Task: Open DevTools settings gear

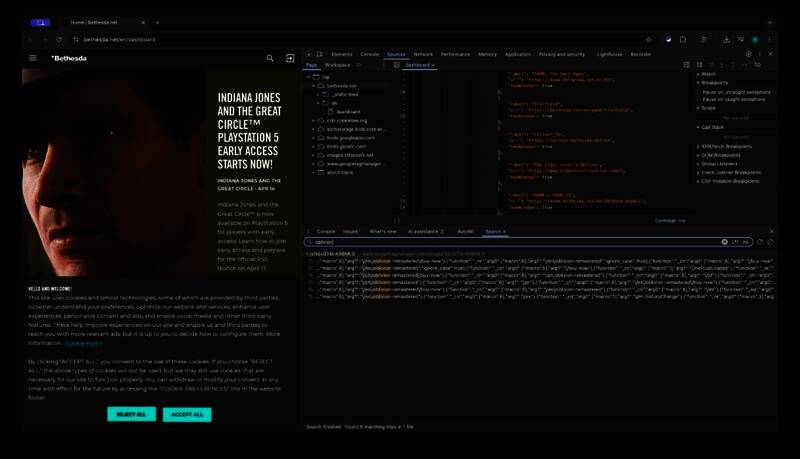Action: coord(745,54)
